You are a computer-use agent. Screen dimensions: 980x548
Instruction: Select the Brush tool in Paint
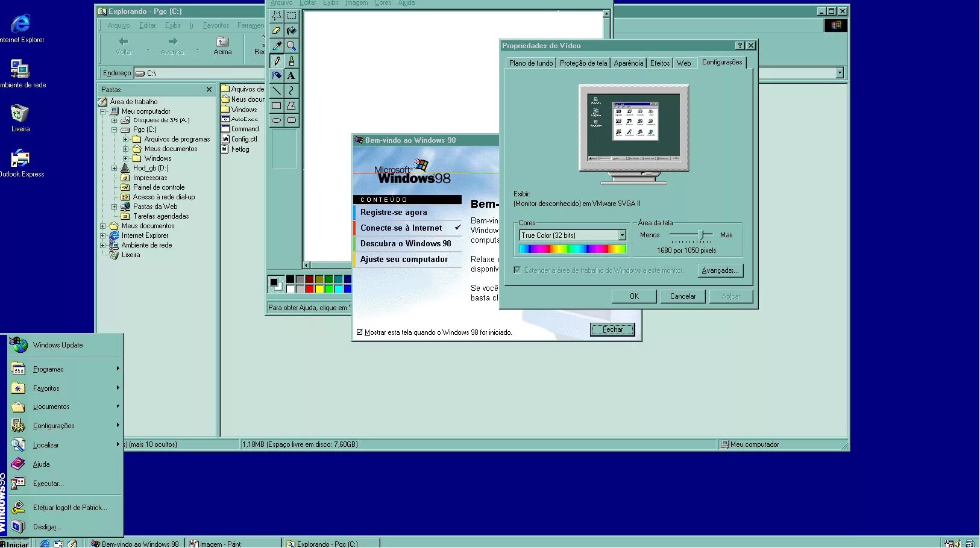point(292,61)
